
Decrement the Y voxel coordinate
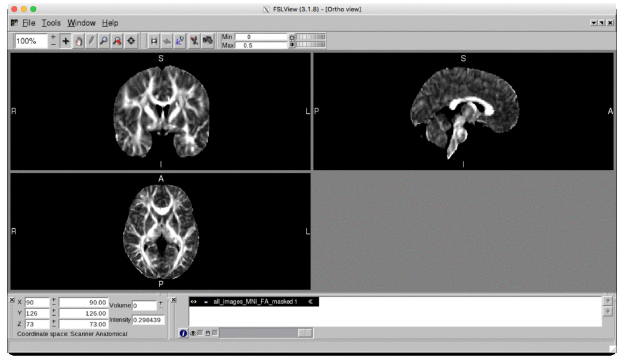click(54, 316)
